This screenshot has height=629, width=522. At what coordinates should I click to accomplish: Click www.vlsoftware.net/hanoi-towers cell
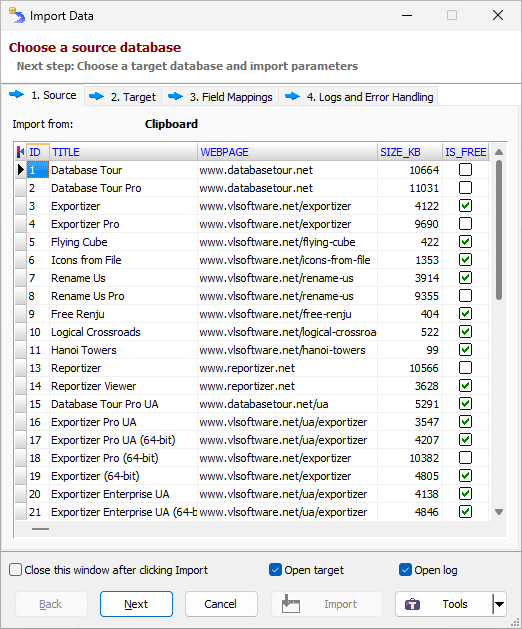point(287,350)
